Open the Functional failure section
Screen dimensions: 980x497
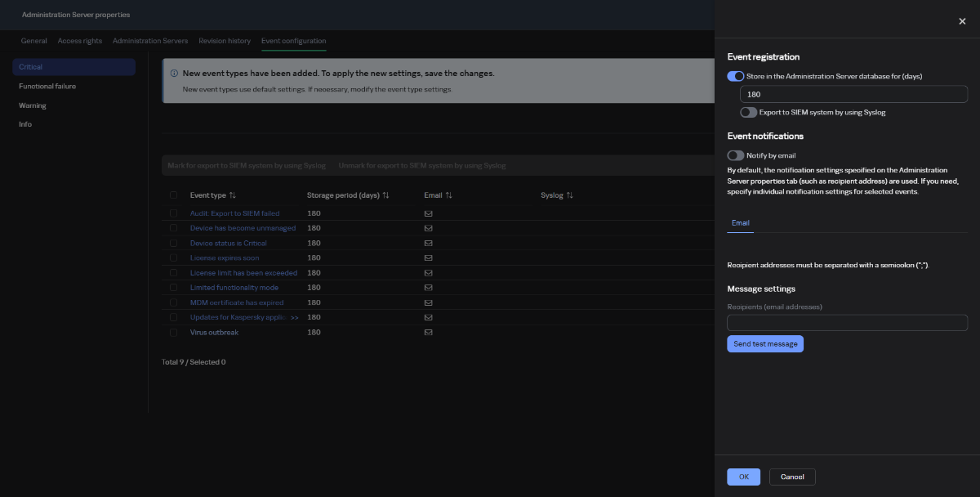tap(47, 86)
